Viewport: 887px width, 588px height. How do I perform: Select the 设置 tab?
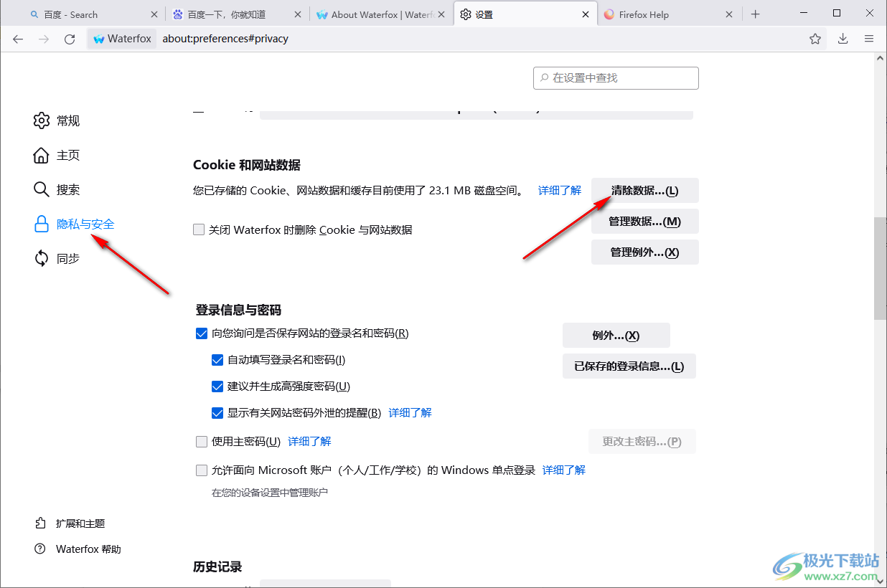pos(525,14)
